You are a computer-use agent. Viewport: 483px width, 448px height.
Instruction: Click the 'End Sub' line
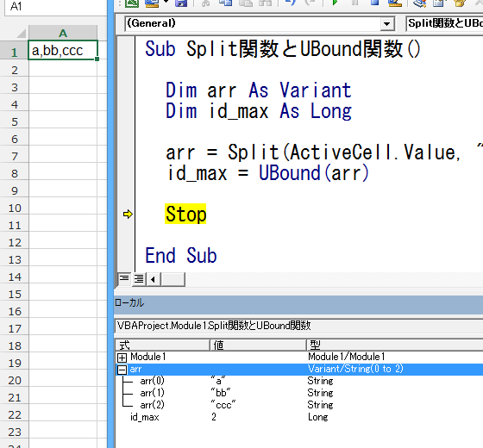coord(181,255)
